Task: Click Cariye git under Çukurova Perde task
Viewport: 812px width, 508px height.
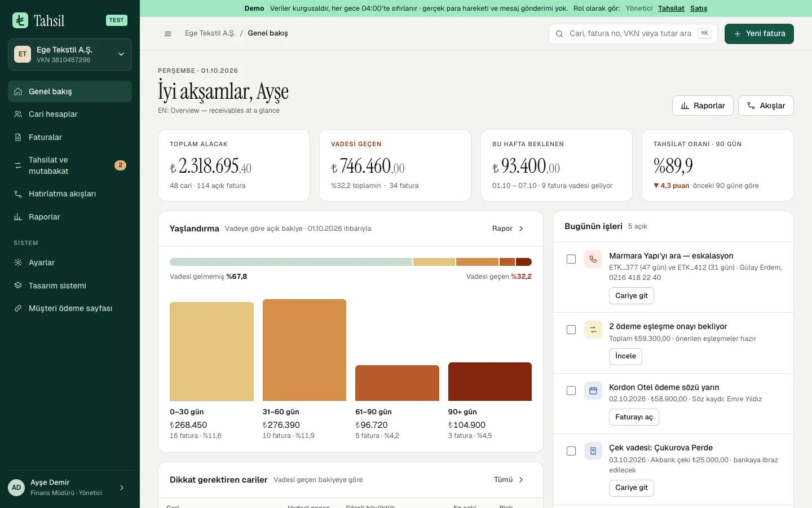Action: 632,488
